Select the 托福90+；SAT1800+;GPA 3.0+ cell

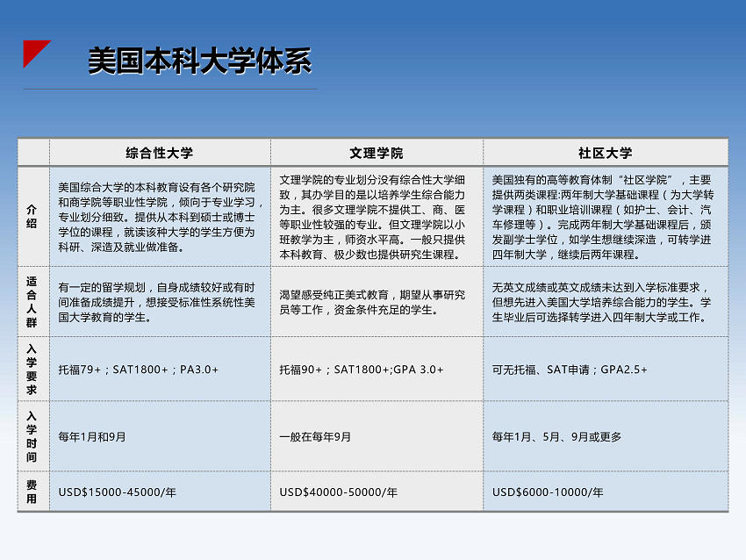click(377, 369)
